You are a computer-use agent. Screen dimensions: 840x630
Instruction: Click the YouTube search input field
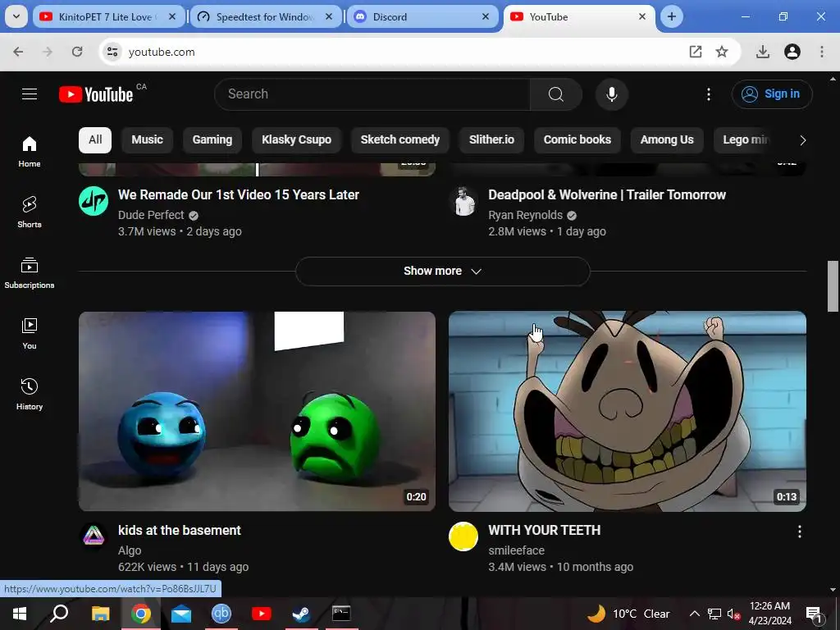[x=372, y=94]
